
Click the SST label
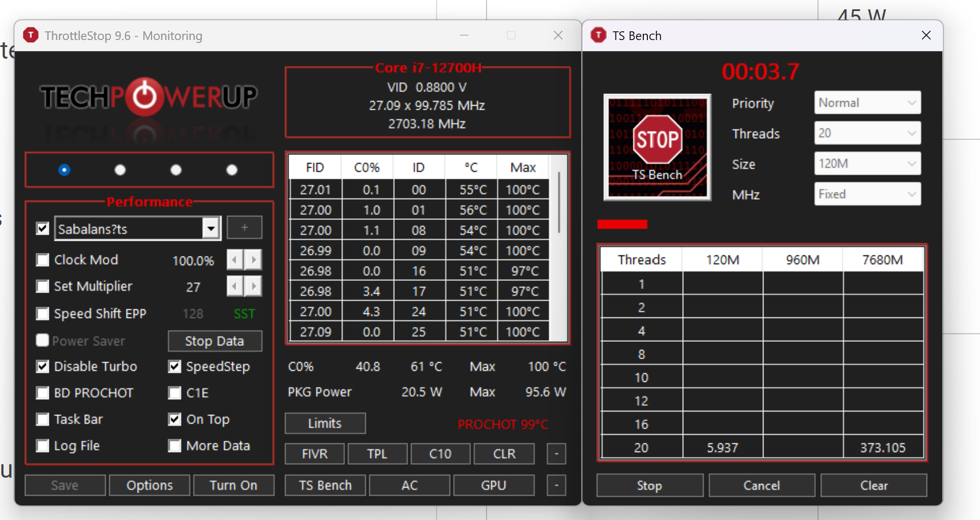point(244,314)
